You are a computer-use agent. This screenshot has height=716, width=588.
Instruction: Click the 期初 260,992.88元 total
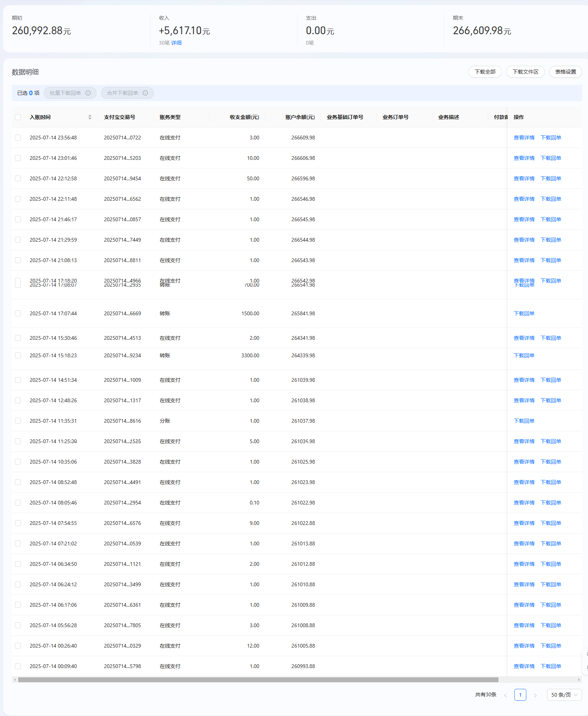click(x=41, y=30)
